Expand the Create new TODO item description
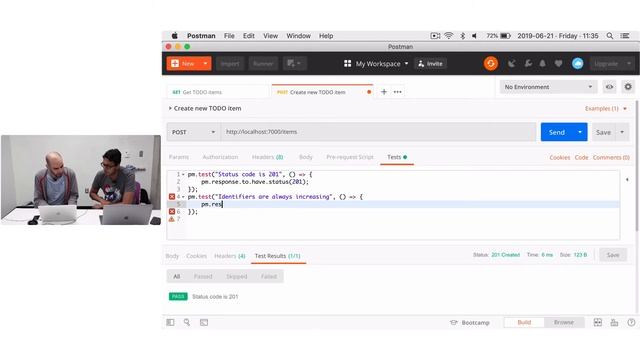Screen dimensions: 640x360 coord(170,109)
